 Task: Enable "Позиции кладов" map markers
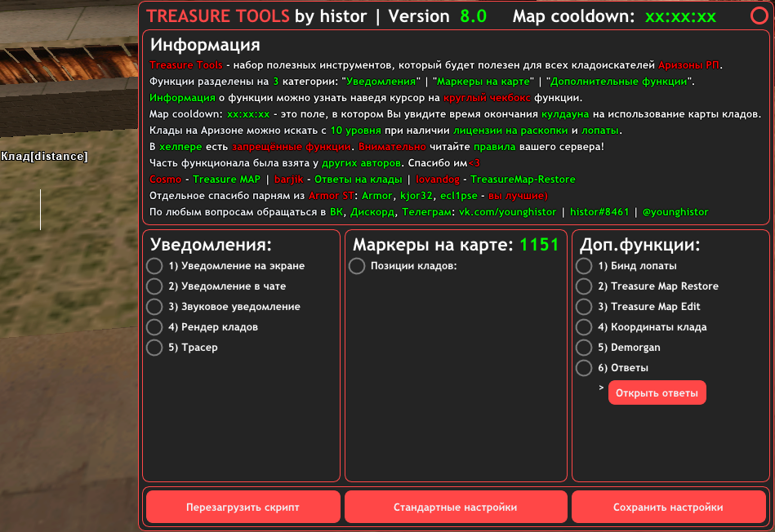[357, 266]
